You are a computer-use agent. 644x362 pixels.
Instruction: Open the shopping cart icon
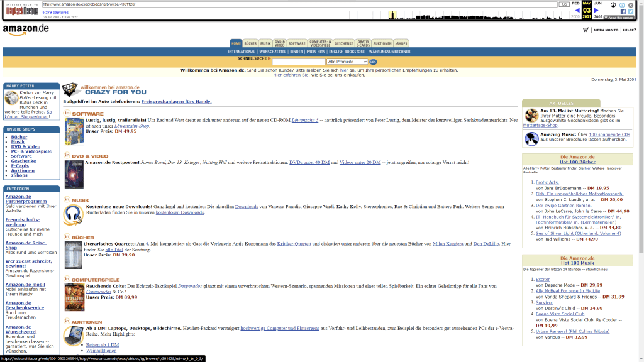pos(586,30)
